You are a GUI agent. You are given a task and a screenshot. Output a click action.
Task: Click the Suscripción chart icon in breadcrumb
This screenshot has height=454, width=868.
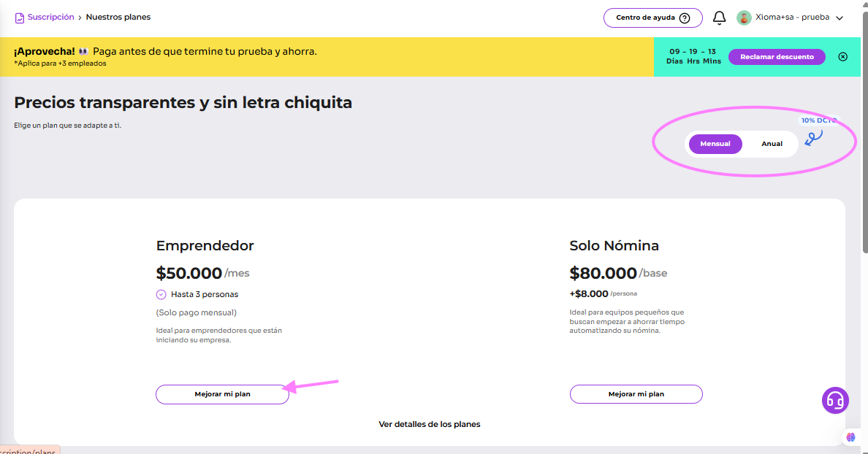[20, 18]
